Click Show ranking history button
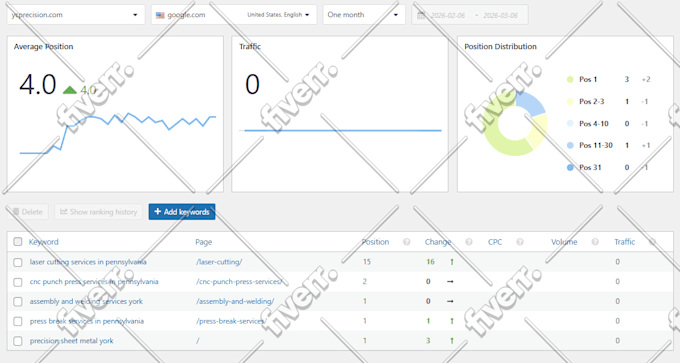 98,212
